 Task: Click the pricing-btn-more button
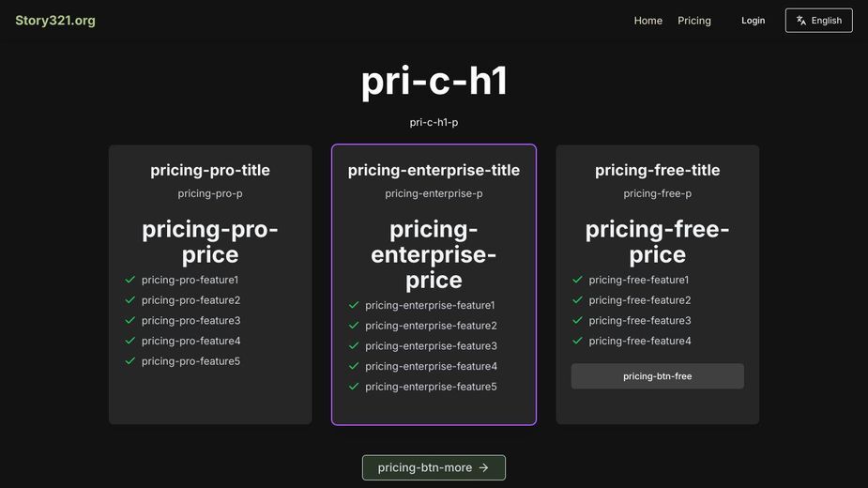point(434,467)
